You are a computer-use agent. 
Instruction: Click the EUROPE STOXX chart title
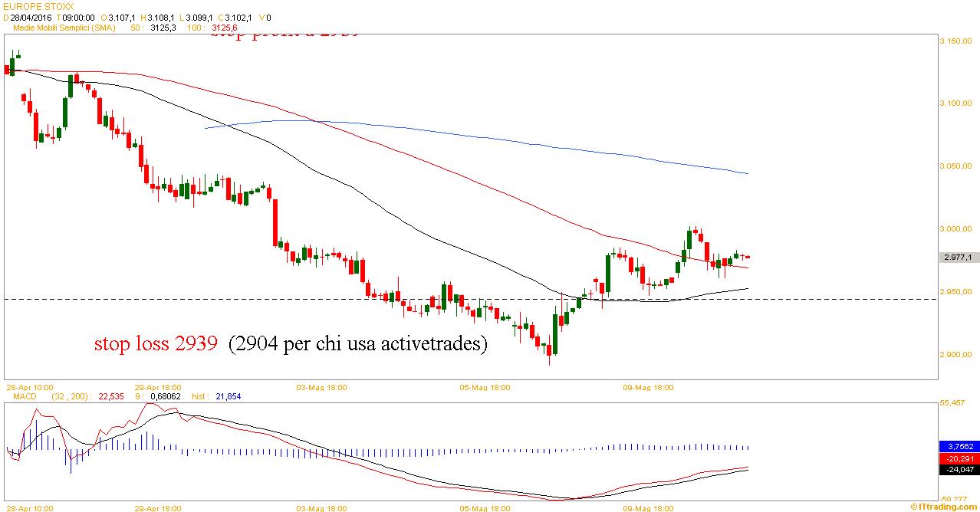(31, 7)
